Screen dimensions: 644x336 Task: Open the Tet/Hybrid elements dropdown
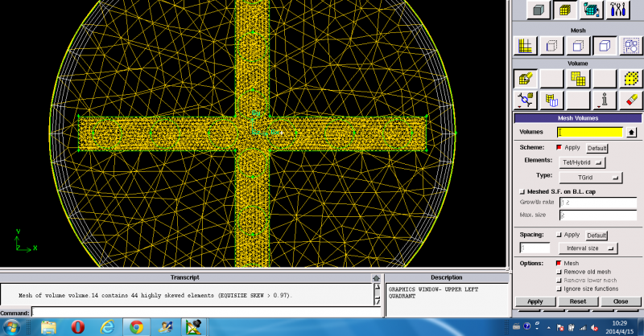click(x=583, y=162)
